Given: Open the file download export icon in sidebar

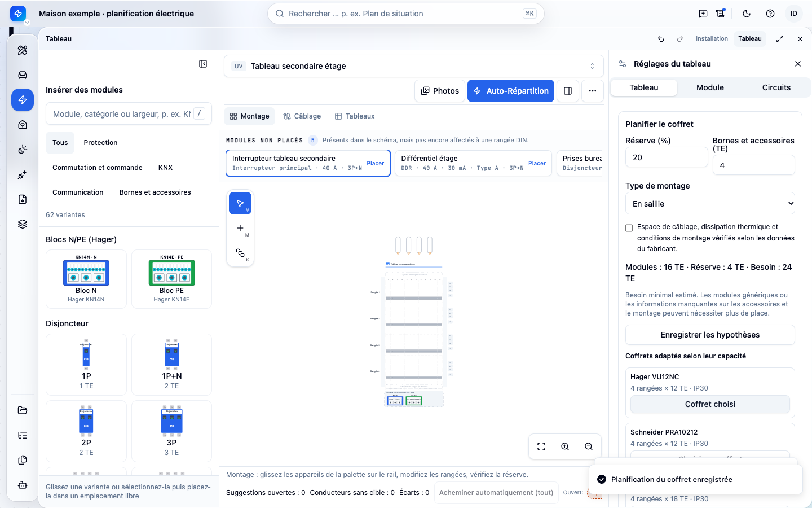Looking at the screenshot, I should coord(23,199).
